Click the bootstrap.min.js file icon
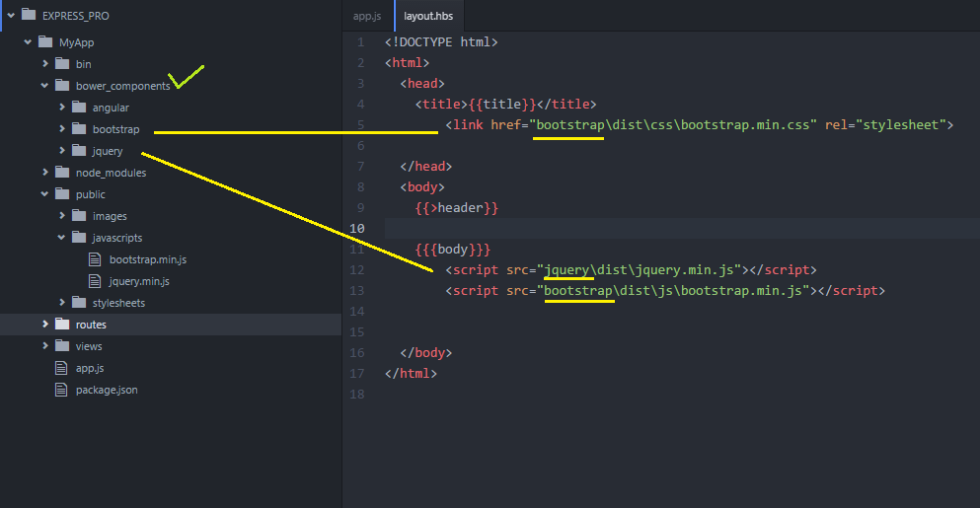 coord(95,259)
